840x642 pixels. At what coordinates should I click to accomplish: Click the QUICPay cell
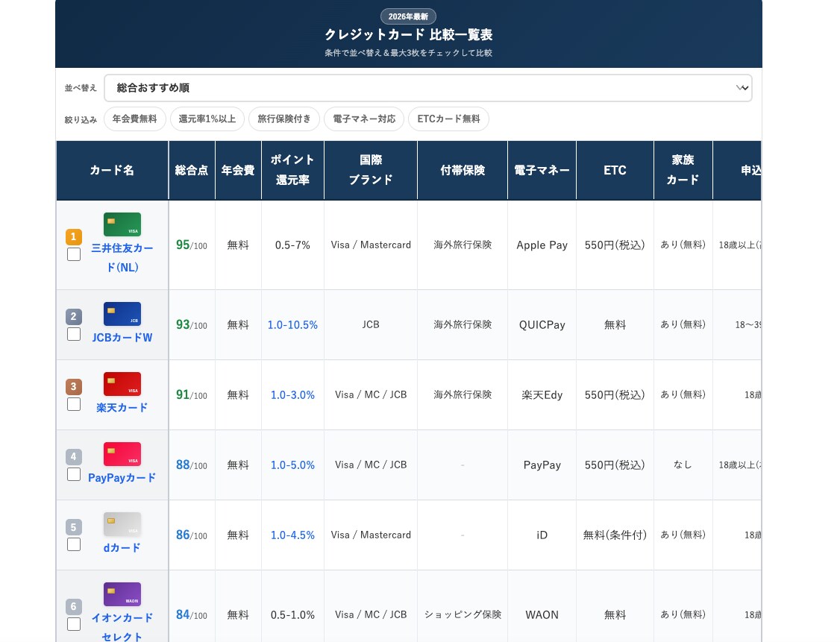coord(542,325)
